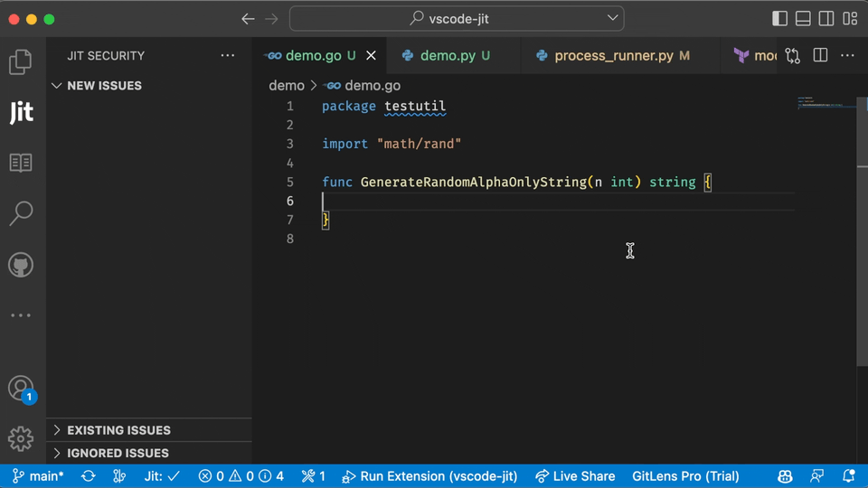This screenshot has width=868, height=488.
Task: Open feedback person icon in status bar
Action: [816, 476]
